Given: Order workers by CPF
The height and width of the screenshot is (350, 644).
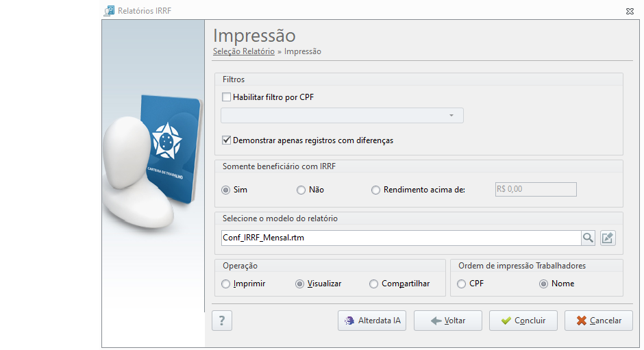Looking at the screenshot, I should [461, 284].
